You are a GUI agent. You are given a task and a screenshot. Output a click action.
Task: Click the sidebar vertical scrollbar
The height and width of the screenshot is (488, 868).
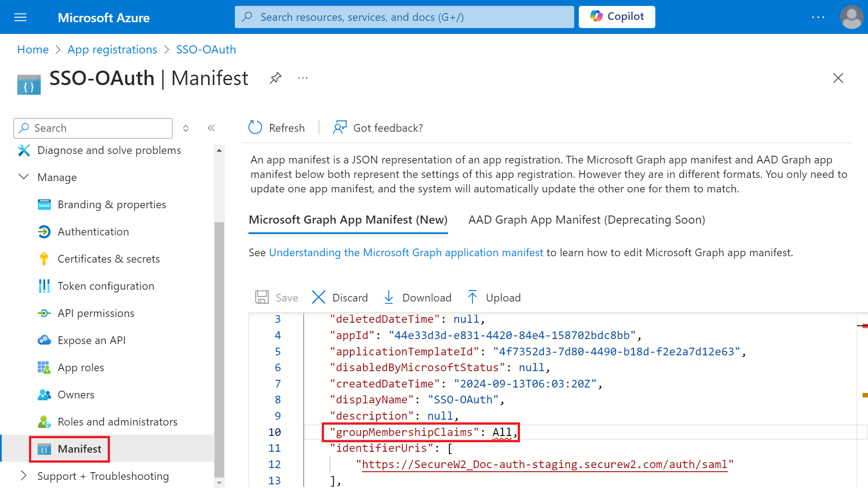click(x=219, y=349)
